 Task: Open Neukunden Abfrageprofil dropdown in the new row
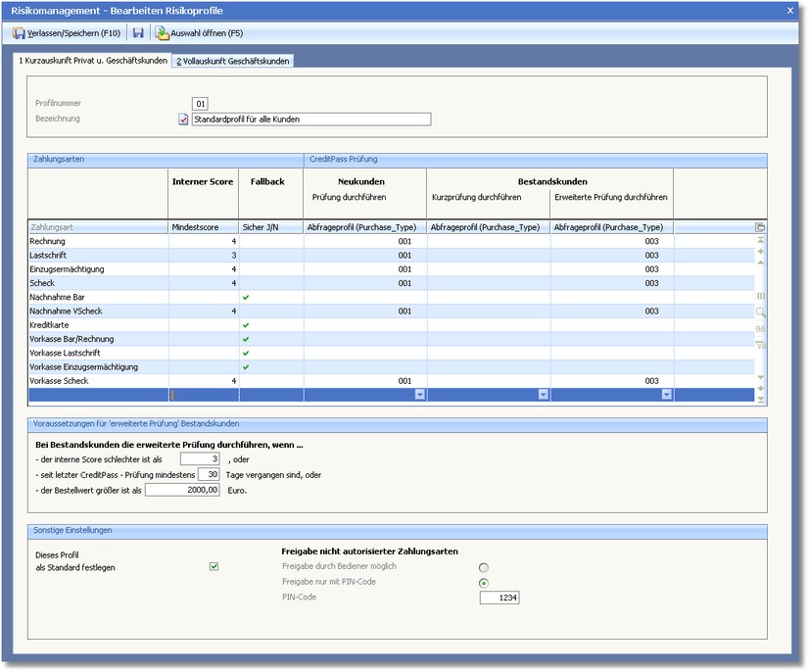[420, 395]
